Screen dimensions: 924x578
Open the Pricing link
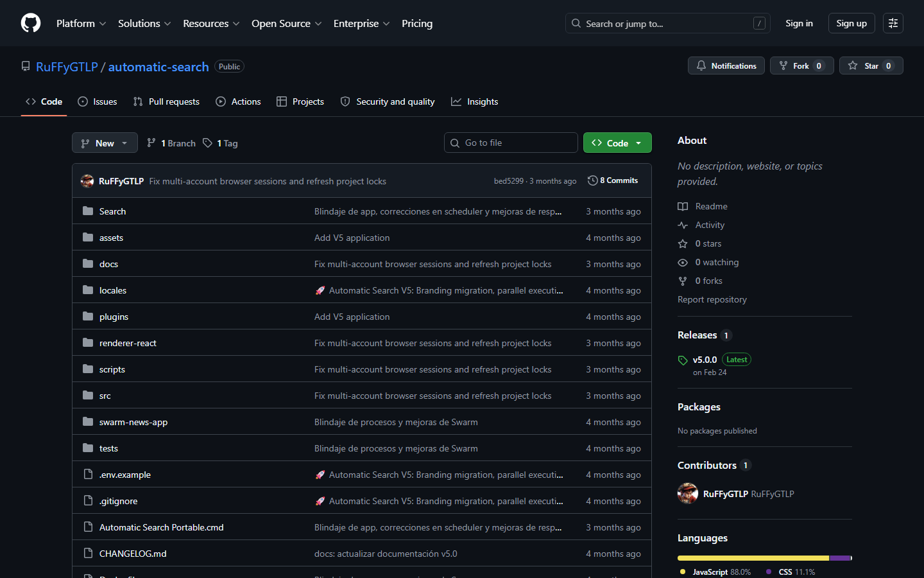pos(417,23)
